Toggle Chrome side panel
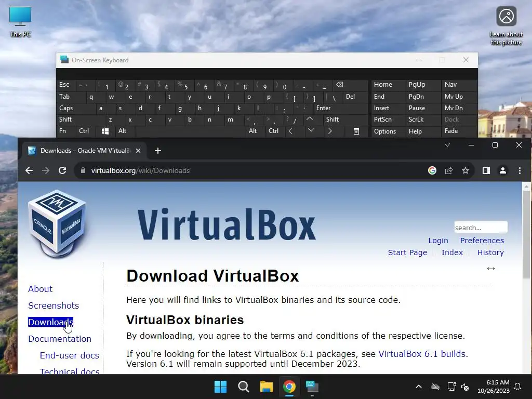 [486, 170]
